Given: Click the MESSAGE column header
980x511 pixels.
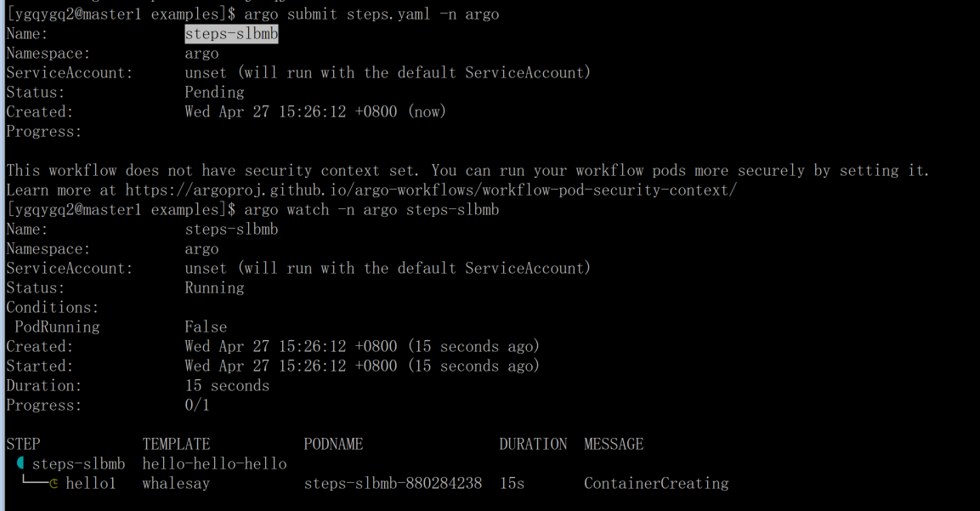Looking at the screenshot, I should [614, 445].
